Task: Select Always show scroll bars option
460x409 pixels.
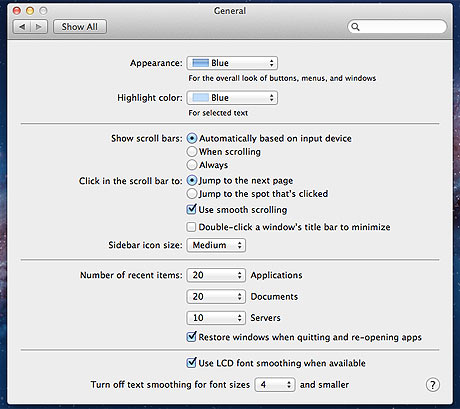Action: pyautogui.click(x=192, y=165)
